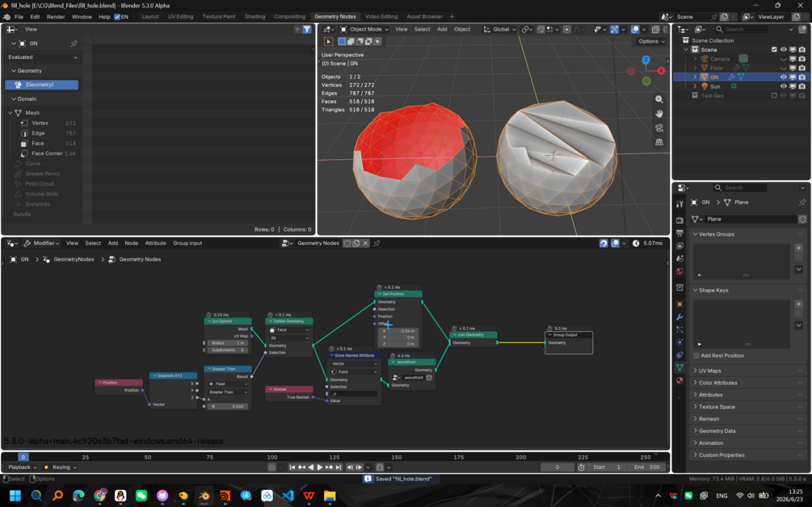Open the viewport Options dropdown
Viewport: 812px width, 507px height.
point(651,41)
